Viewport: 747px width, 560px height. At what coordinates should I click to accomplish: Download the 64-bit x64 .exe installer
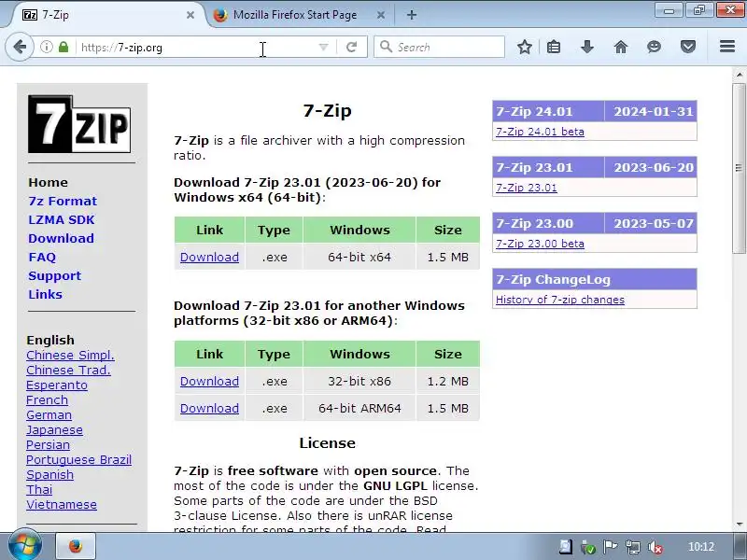pos(209,258)
